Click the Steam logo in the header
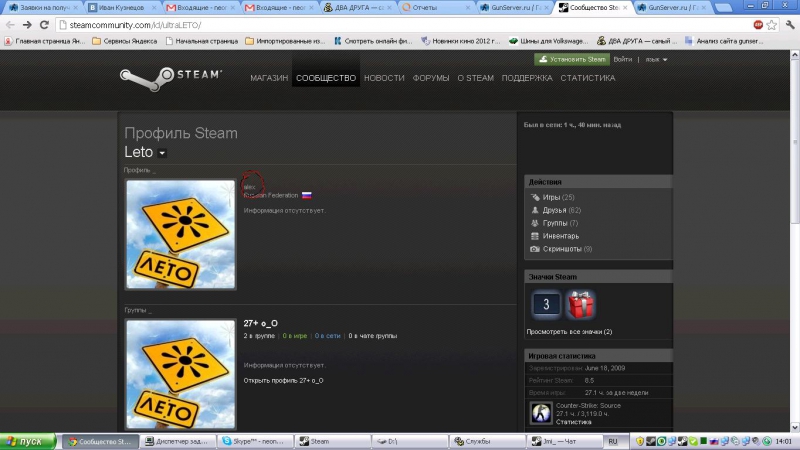The image size is (800, 450). point(170,77)
